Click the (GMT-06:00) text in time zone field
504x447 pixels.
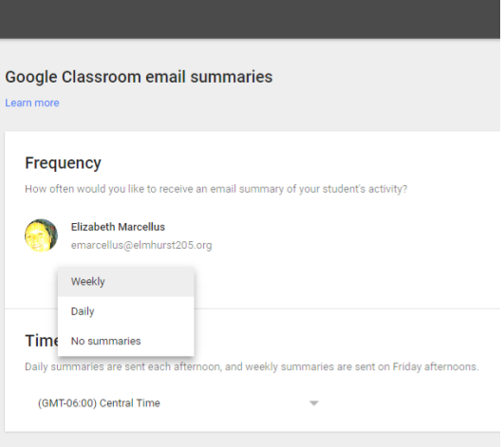tap(67, 403)
